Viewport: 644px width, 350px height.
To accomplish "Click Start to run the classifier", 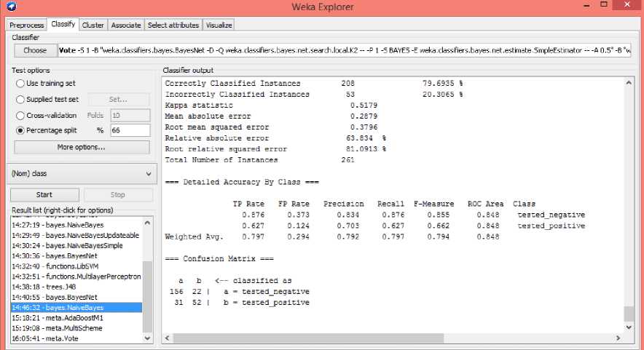I will (x=44, y=194).
